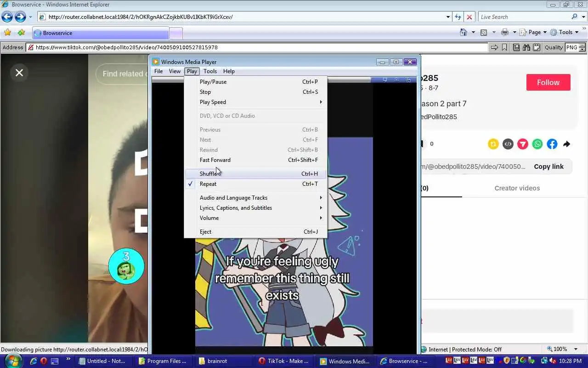
Task: Click the Opera quick launch icon
Action: click(x=44, y=361)
